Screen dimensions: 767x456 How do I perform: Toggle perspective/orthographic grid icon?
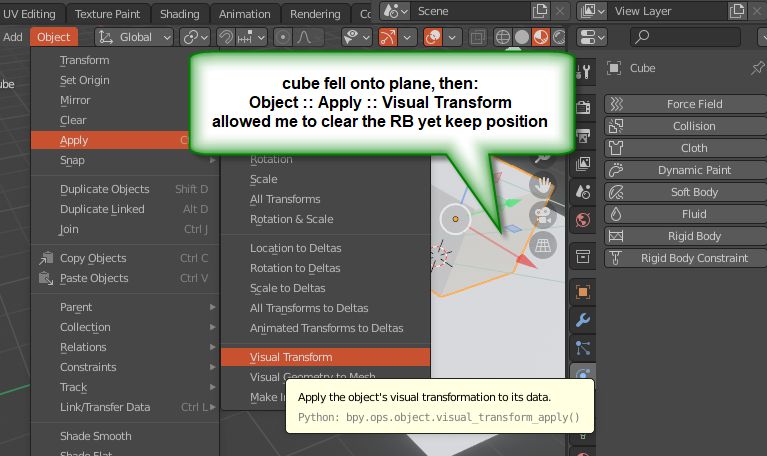tap(543, 245)
